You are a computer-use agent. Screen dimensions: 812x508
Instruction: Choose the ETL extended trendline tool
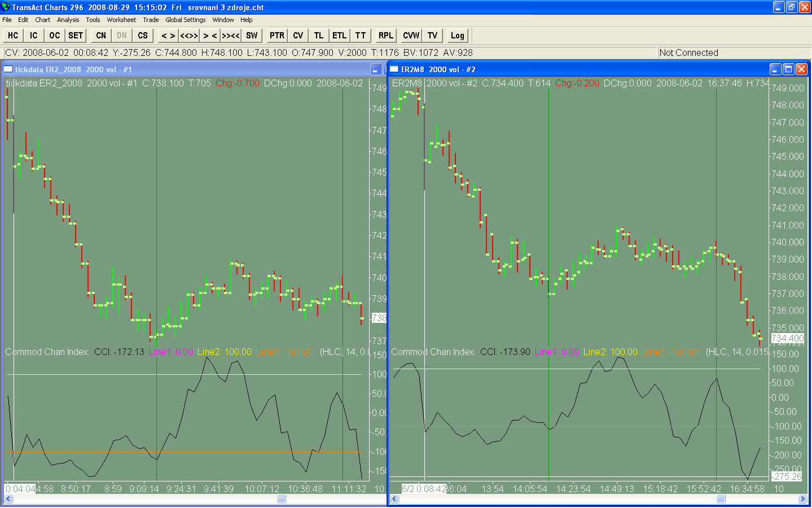pos(339,36)
